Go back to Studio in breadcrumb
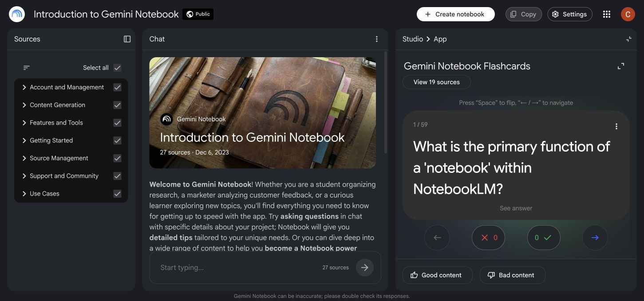Screen dimensions: 644x301 413,39
